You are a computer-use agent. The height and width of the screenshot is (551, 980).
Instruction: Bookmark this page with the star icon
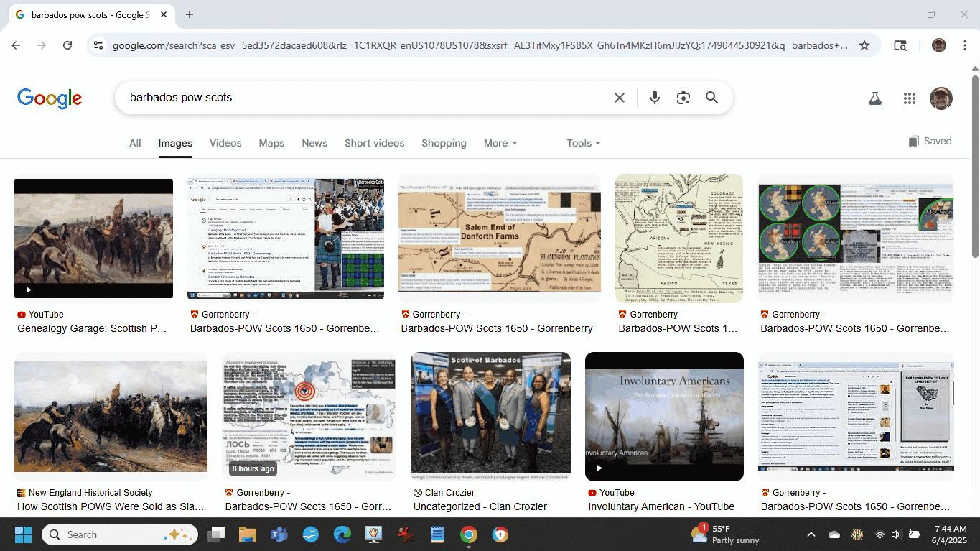click(864, 45)
